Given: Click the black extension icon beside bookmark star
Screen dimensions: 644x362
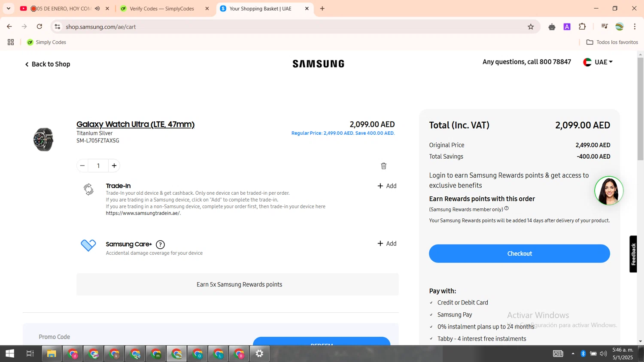Looking at the screenshot, I should [x=552, y=27].
